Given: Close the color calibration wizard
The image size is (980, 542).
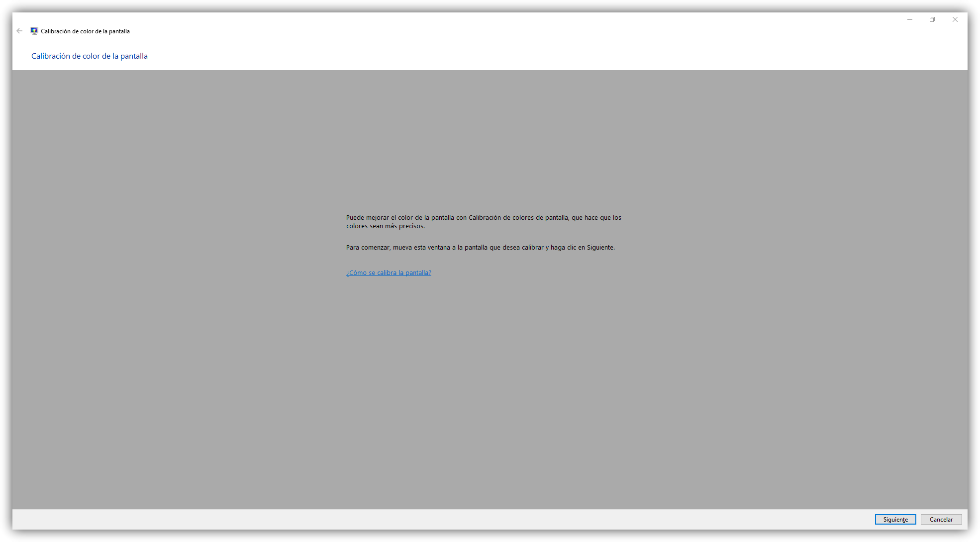Looking at the screenshot, I should coord(955,20).
